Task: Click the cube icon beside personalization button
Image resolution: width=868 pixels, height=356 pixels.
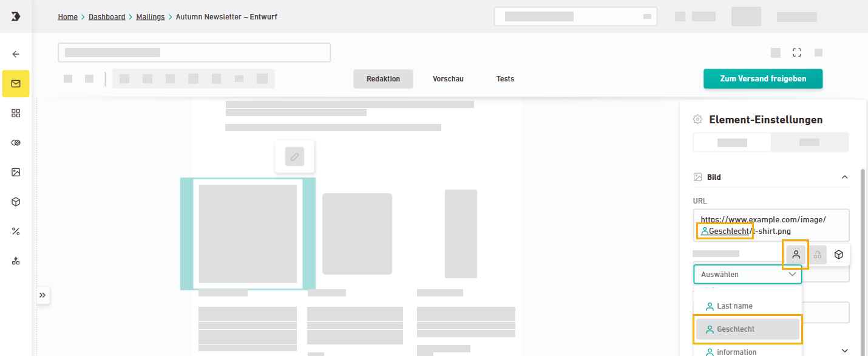Action: 838,255
